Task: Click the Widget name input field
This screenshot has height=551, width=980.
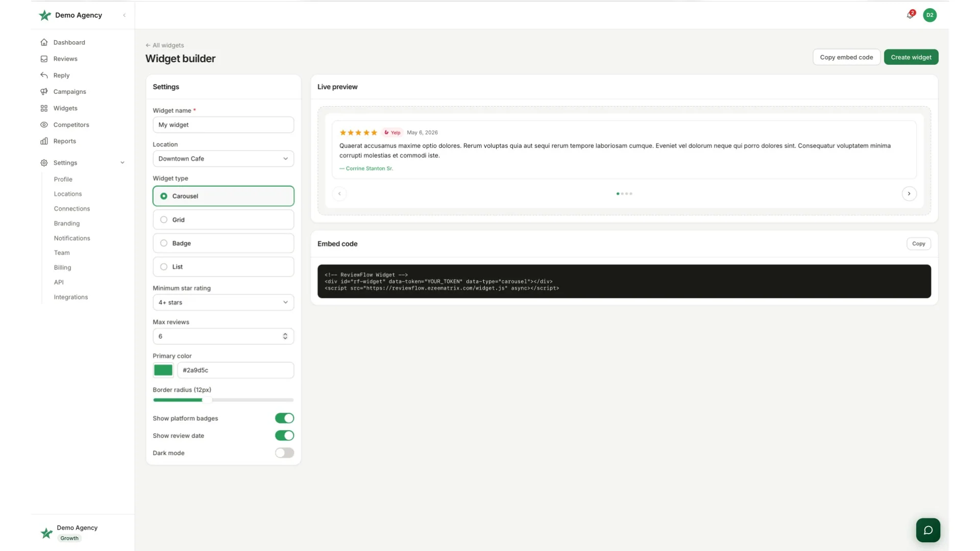Action: 223,125
